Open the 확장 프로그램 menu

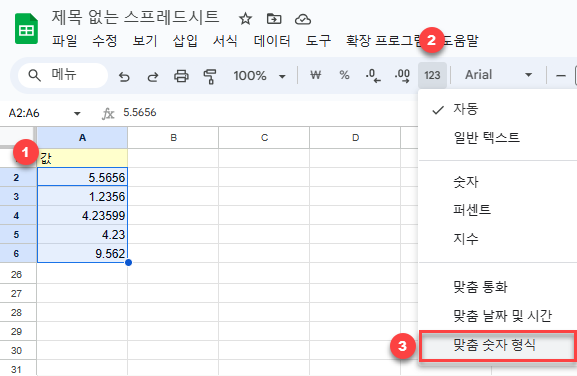pos(384,40)
